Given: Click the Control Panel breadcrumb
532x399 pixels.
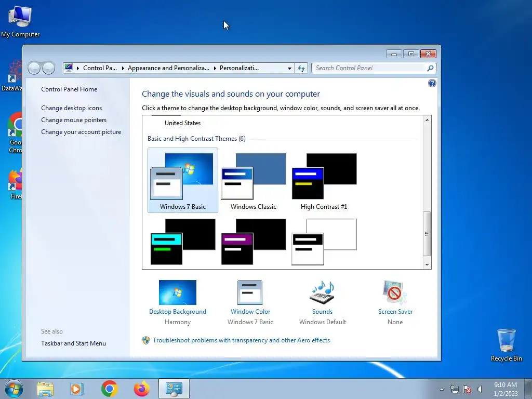Looking at the screenshot, I should point(100,68).
